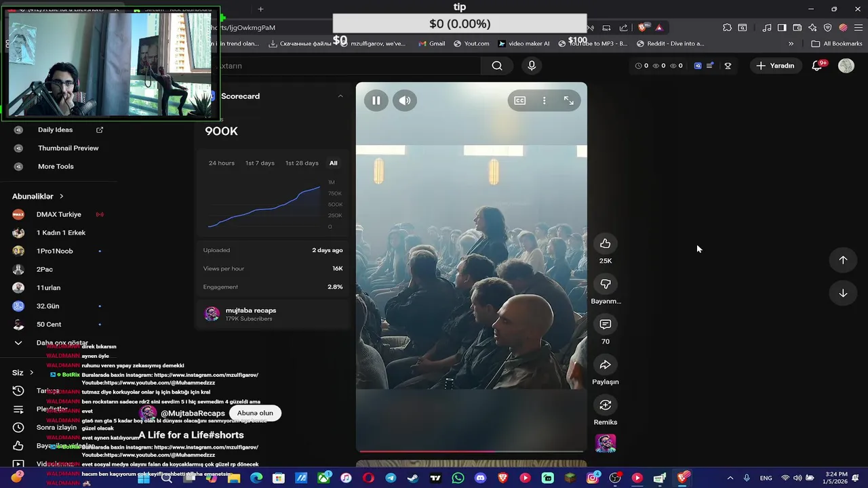Open the browser wallet icon
The image size is (868, 488).
pyautogui.click(x=797, y=28)
